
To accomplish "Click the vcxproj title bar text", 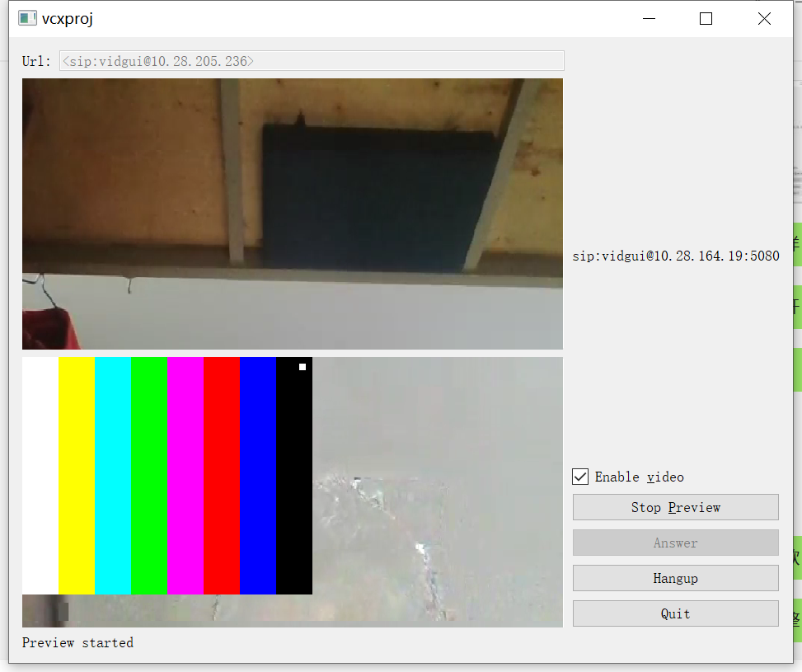I will pos(69,17).
